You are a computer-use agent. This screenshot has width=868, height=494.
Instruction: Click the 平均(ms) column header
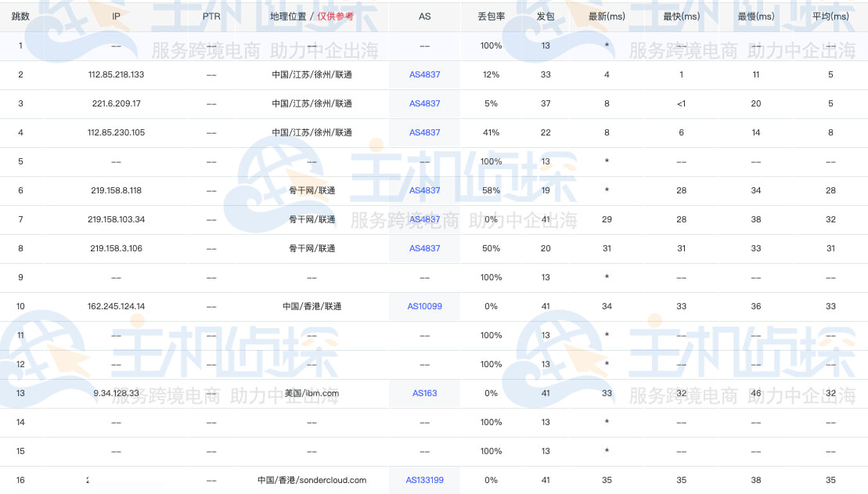click(x=830, y=16)
